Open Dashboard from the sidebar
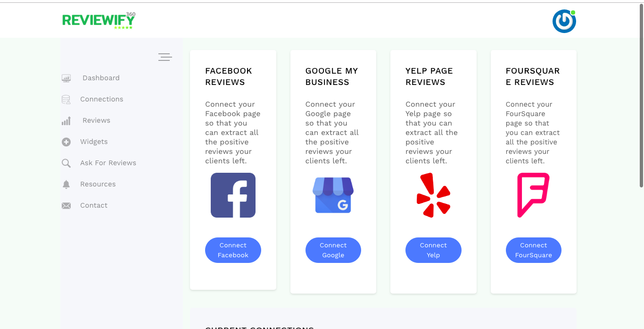The height and width of the screenshot is (329, 644). (x=101, y=78)
